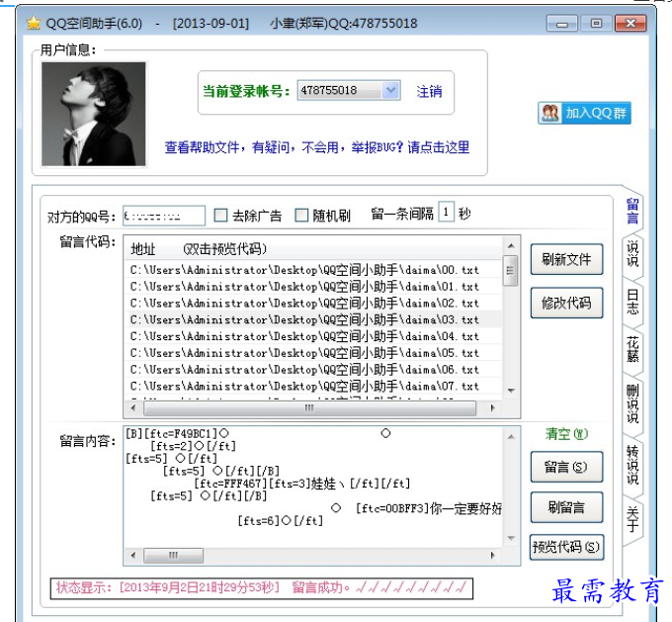The height and width of the screenshot is (622, 672).
Task: Click the code list horizontal scrollbar thumb
Action: 310,408
